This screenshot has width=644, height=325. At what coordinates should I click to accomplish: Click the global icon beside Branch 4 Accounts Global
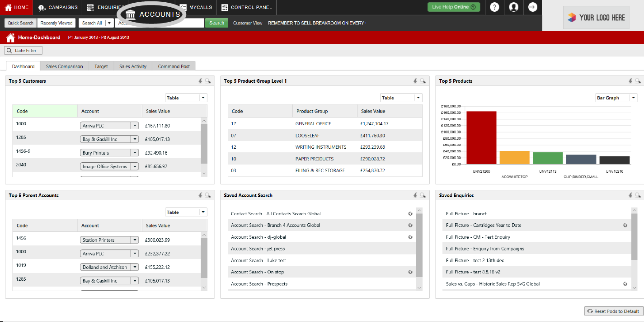(410, 225)
